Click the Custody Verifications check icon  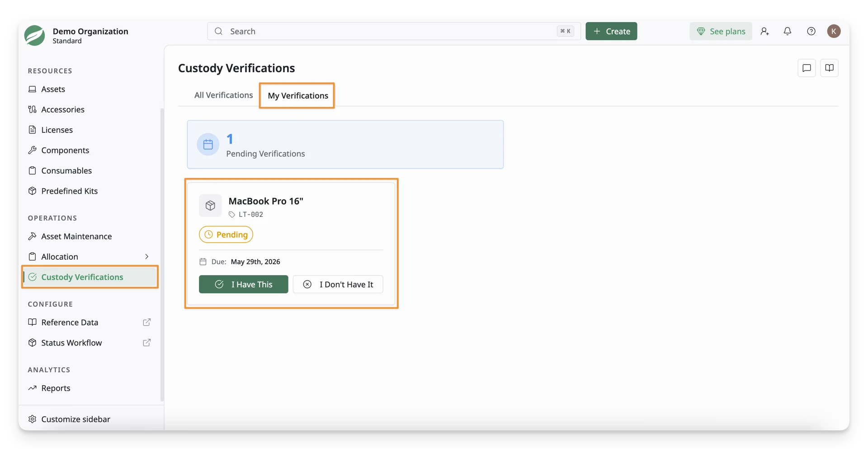click(x=32, y=277)
